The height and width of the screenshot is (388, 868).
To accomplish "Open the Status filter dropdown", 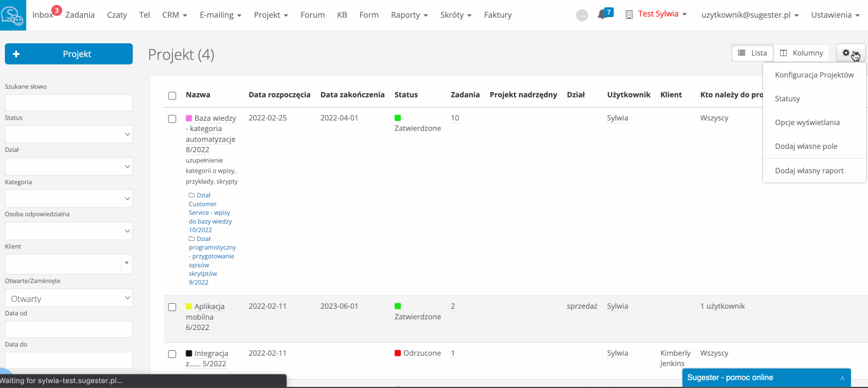I will [x=68, y=134].
